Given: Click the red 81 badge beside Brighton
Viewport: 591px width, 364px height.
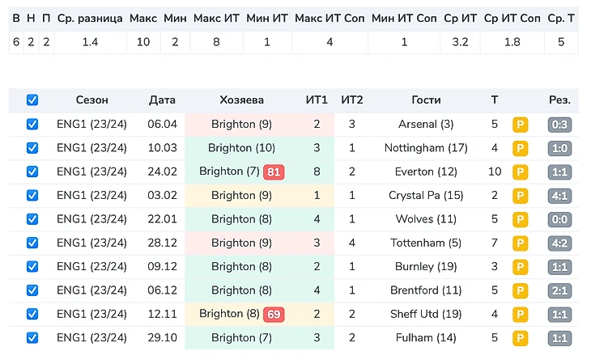Looking at the screenshot, I should 274,172.
